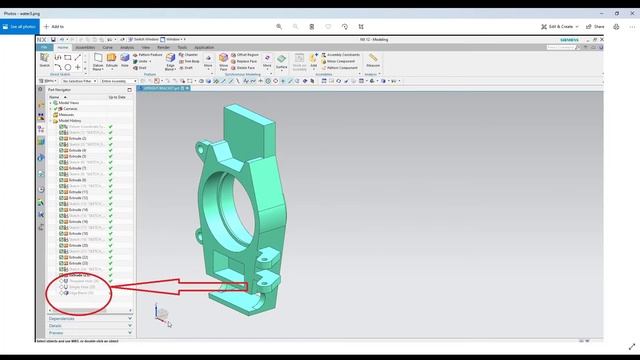Select the rectangle sketch curve tool
Image resolution: width=640 pixels, height=360 pixels.
tap(68, 58)
